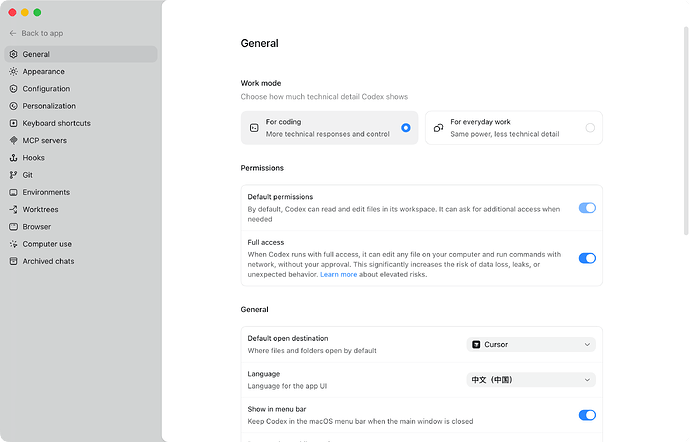Image resolution: width=690 pixels, height=442 pixels.
Task: Select the For everyday work radio button
Action: 590,128
